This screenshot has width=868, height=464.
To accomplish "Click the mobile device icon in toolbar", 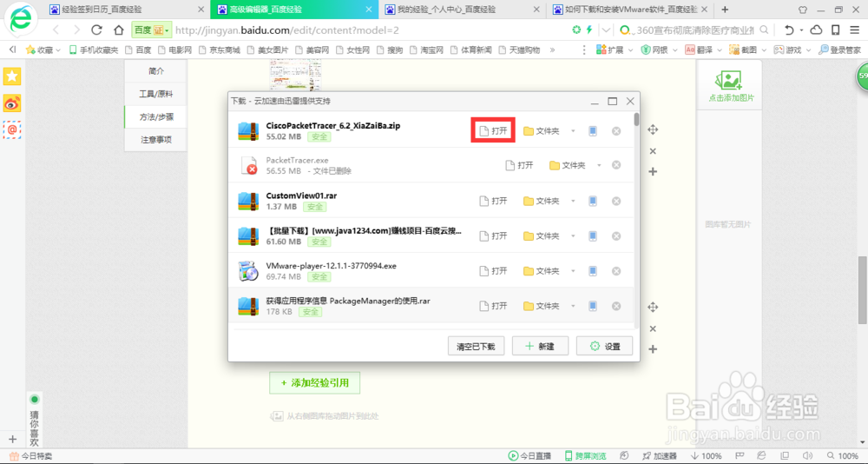I will pos(836,30).
